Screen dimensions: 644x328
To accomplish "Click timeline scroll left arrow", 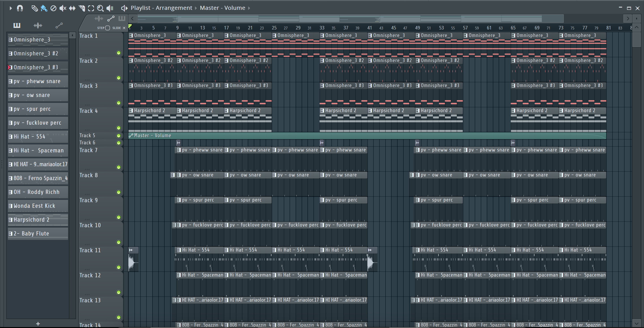I will (x=133, y=19).
